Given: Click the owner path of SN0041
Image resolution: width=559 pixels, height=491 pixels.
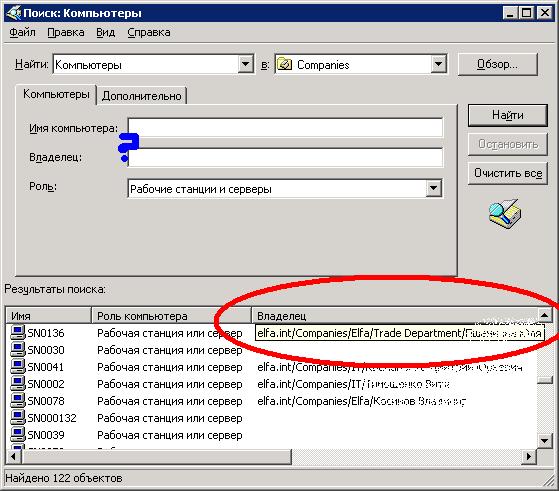Looking at the screenshot, I should [x=390, y=367].
